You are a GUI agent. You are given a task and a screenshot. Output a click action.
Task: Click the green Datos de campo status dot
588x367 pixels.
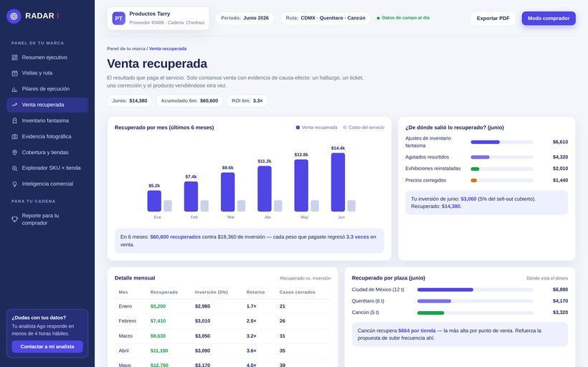click(378, 18)
